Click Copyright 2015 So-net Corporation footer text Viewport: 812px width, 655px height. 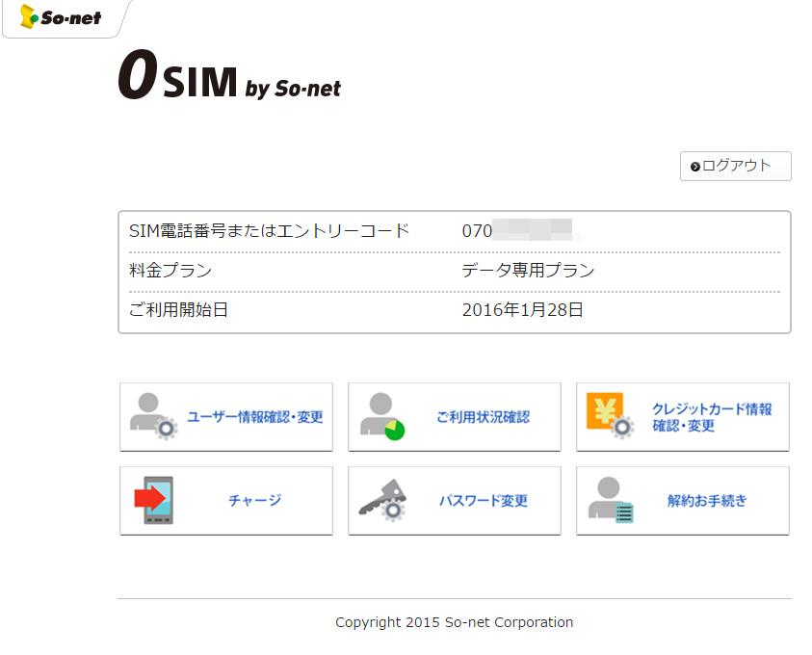coord(454,622)
